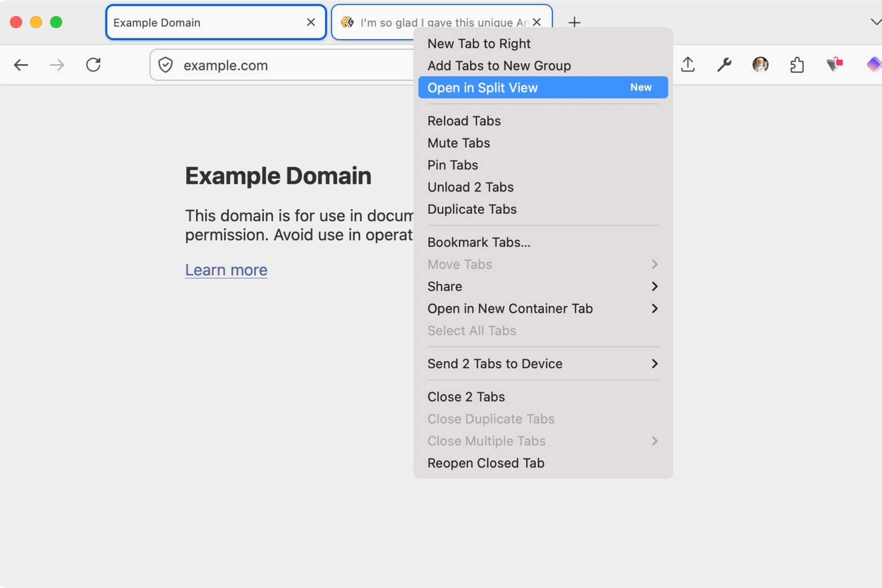Click the profile avatar icon
The width and height of the screenshot is (882, 588).
760,65
